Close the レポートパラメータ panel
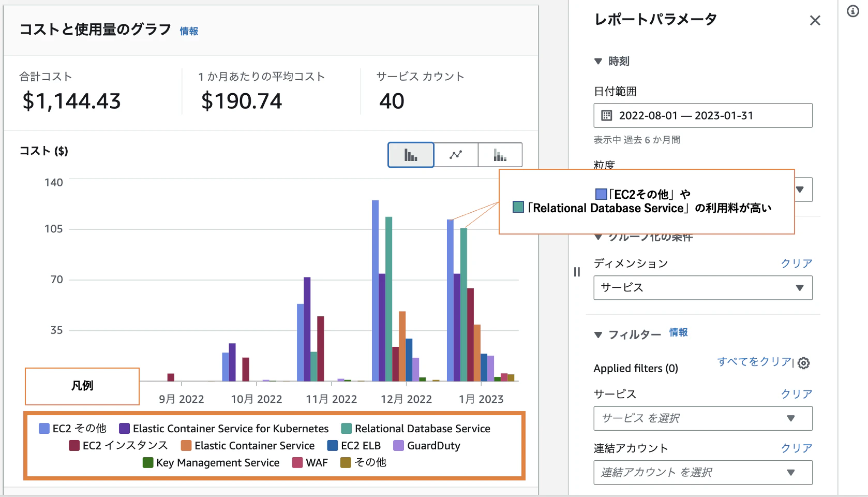Image resolution: width=868 pixels, height=497 pixels. 815,20
